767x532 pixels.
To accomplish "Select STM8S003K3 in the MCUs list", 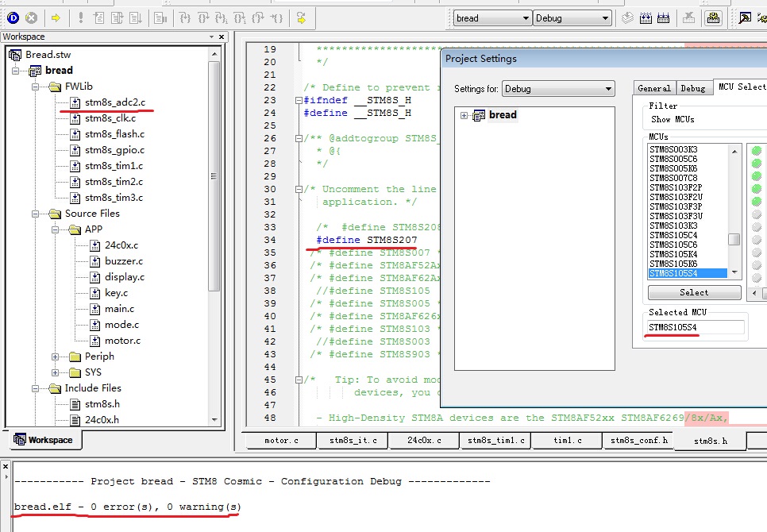I will 673,149.
